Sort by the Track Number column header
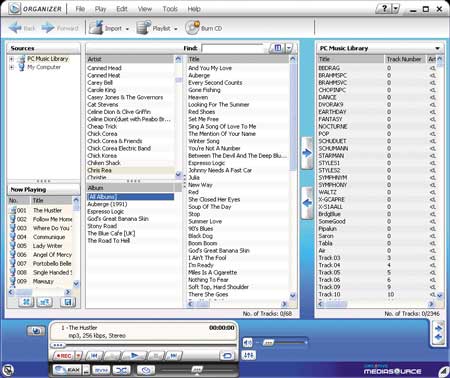 pyautogui.click(x=405, y=59)
